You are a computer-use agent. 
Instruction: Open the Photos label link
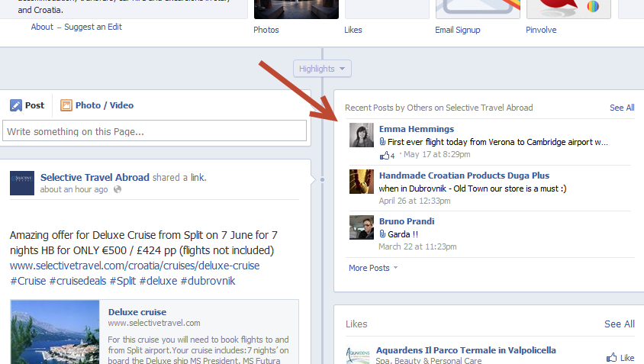[266, 30]
